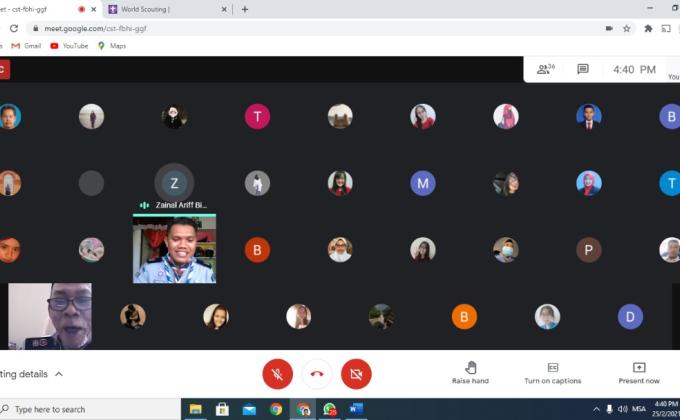Screen dimensions: 680x420
Task: Open a new browser tab
Action: [245, 9]
